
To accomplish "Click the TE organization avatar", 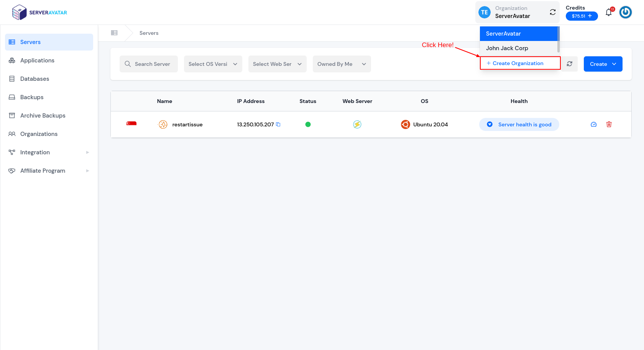I will [x=485, y=12].
